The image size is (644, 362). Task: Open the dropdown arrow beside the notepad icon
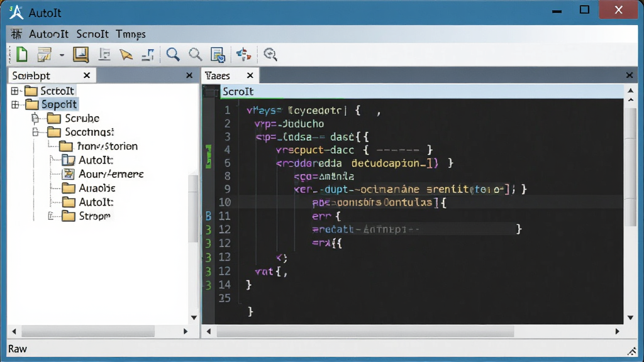[62, 55]
